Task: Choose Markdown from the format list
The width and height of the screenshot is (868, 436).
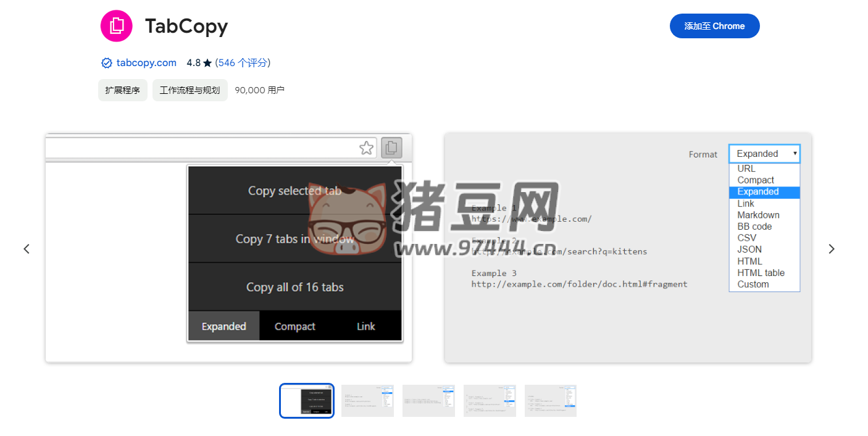Action: [x=758, y=215]
